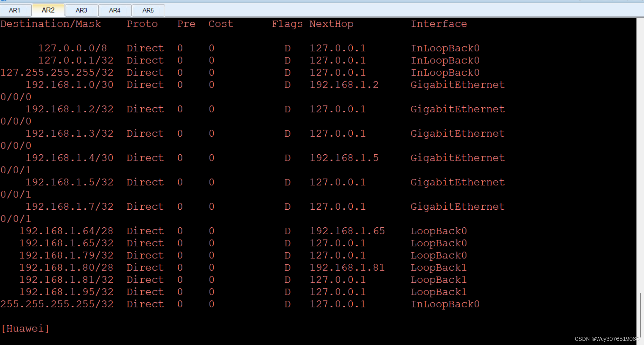This screenshot has width=644, height=345.
Task: Click the Pre column header
Action: point(186,24)
